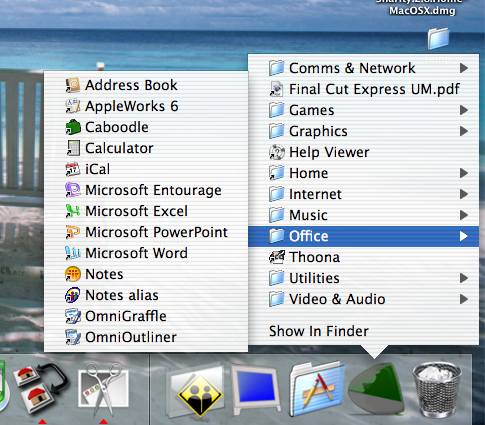Expand the Internet submenu arrow
This screenshot has width=485, height=425.
(x=464, y=194)
